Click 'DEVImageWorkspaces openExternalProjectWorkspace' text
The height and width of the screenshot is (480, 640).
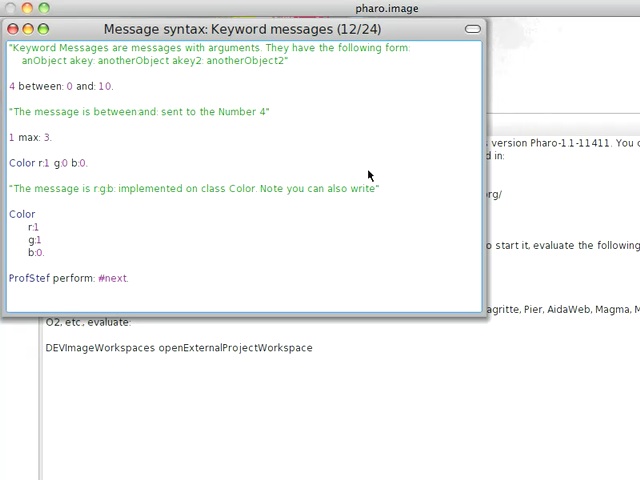(179, 348)
